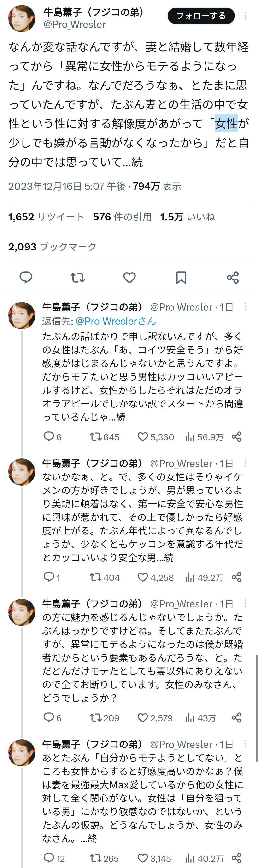Reply to the main tweet

point(26,277)
